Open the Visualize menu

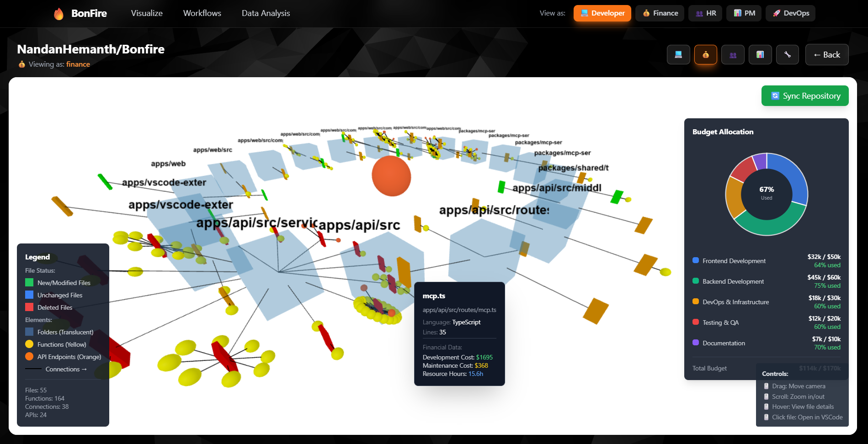147,13
